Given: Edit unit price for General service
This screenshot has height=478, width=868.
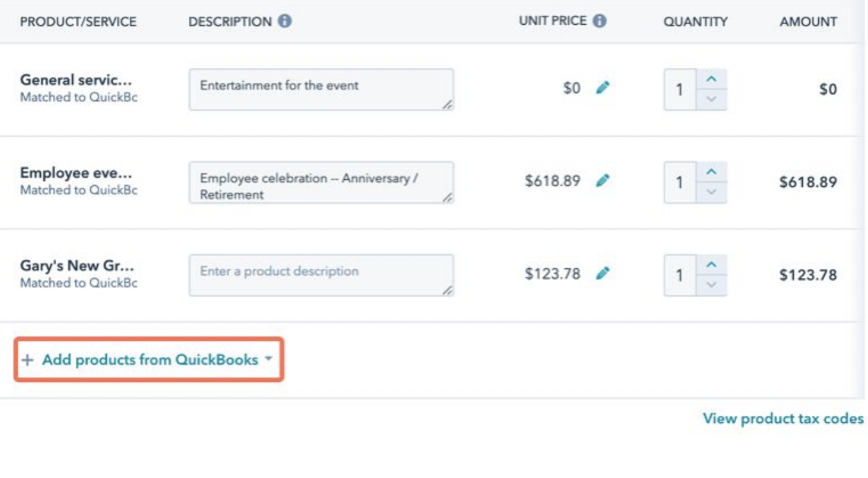Looking at the screenshot, I should pos(603,88).
